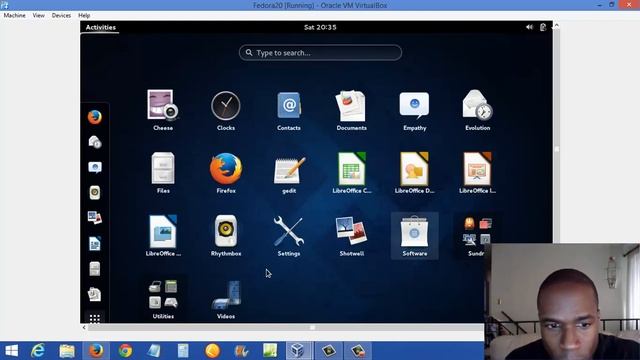Image resolution: width=640 pixels, height=360 pixels.
Task: Open VirtualBox Help menu
Action: 84,15
